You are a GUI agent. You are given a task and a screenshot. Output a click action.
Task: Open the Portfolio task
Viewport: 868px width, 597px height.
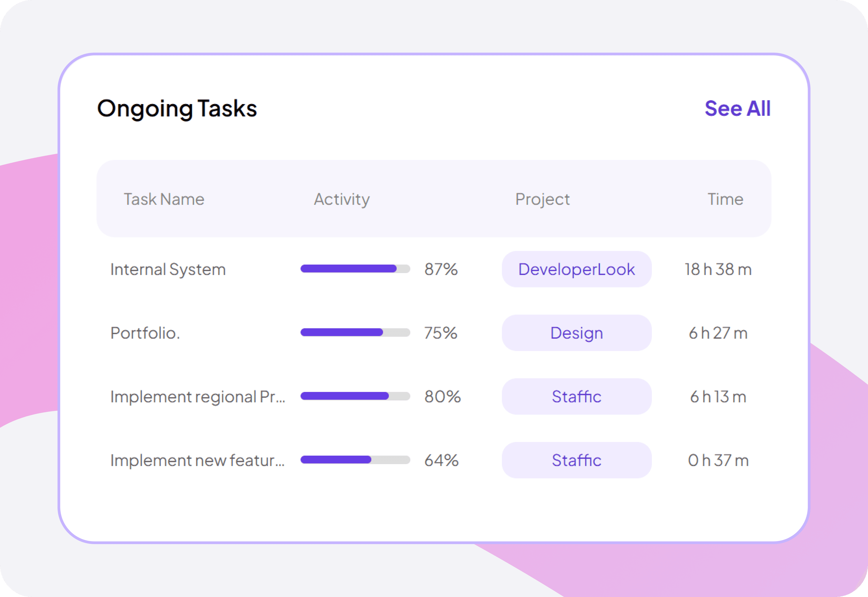coord(145,333)
